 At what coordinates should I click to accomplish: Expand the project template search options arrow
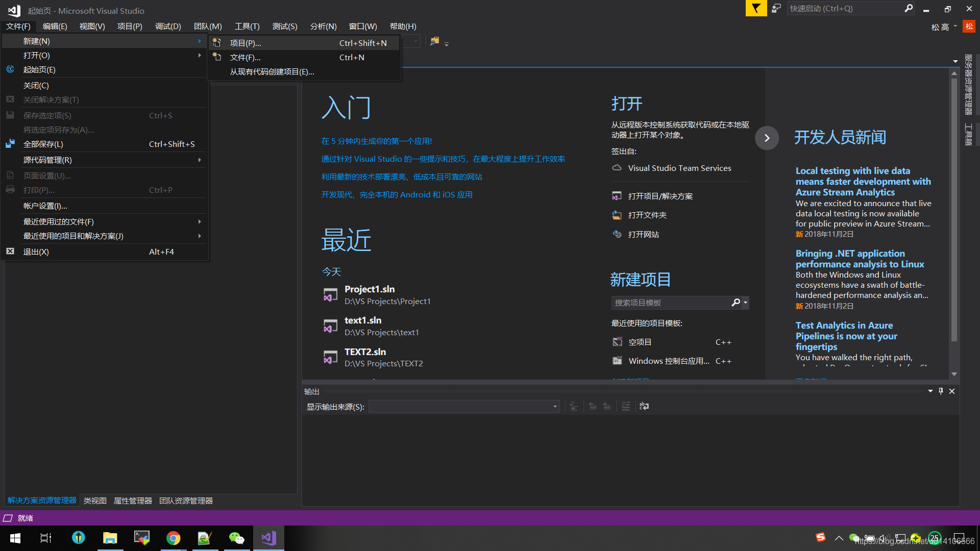coord(746,303)
